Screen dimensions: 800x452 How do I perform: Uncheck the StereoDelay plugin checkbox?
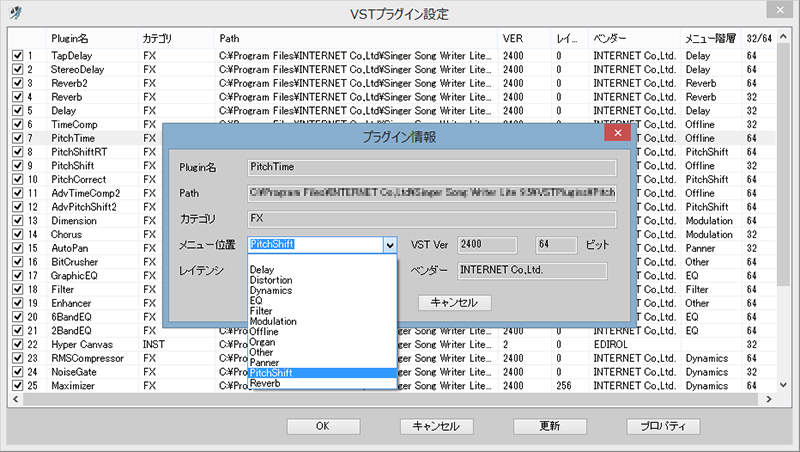coord(18,69)
